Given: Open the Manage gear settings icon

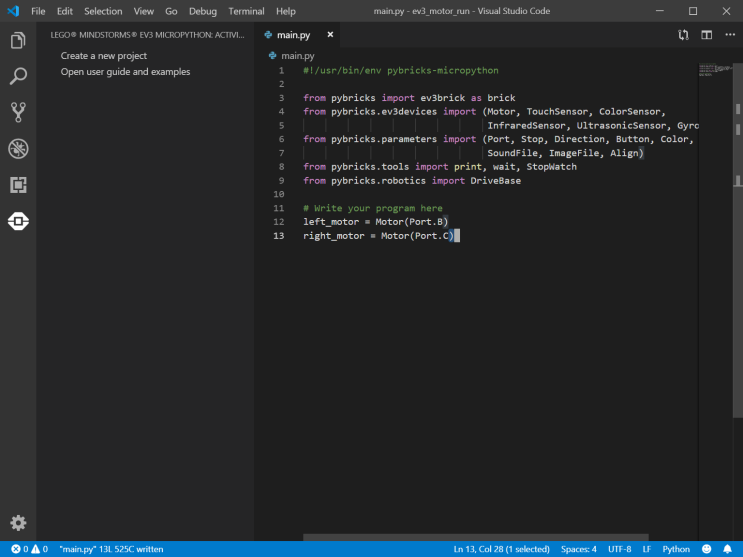Looking at the screenshot, I should pos(18,522).
